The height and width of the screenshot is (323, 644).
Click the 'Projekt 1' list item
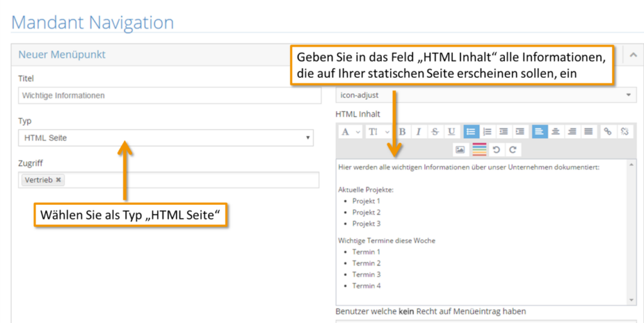(x=367, y=200)
